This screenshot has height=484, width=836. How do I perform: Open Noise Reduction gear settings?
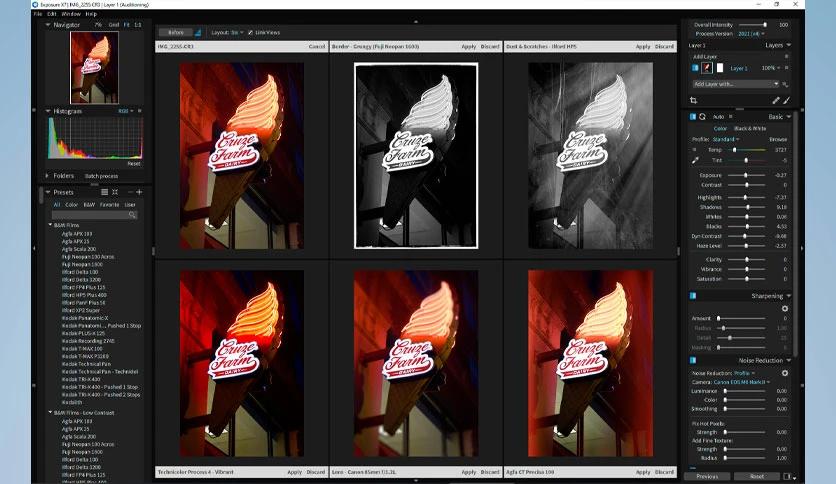point(785,373)
